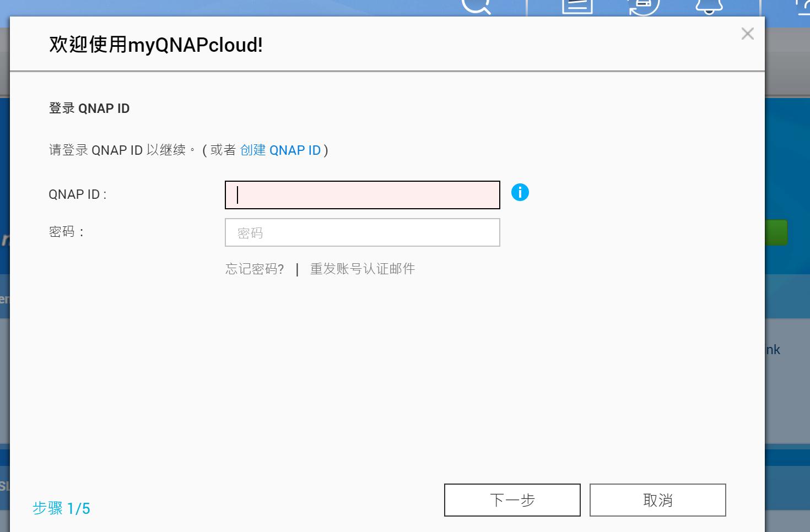Click the magnifier icon next to the toolbar divider
This screenshot has width=810, height=532.
[477, 7]
